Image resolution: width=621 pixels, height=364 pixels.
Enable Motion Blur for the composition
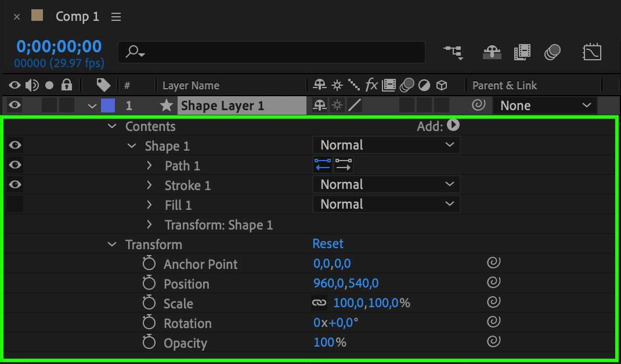(x=552, y=53)
